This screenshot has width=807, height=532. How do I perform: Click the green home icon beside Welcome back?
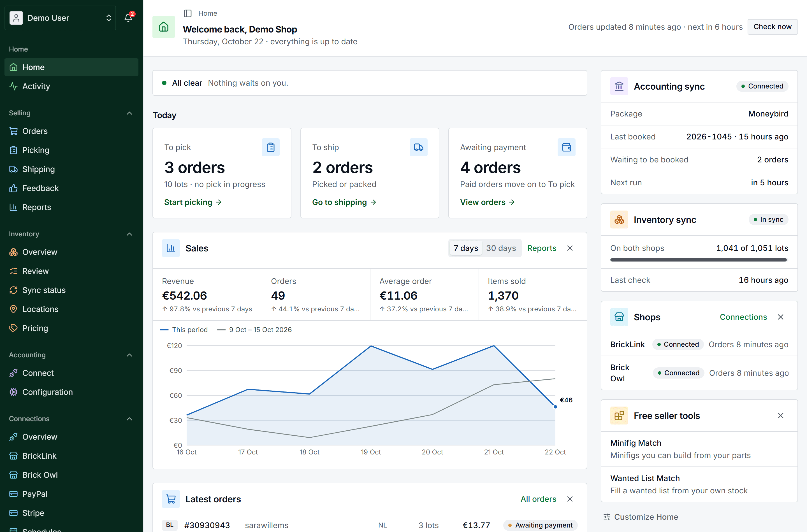(x=164, y=27)
